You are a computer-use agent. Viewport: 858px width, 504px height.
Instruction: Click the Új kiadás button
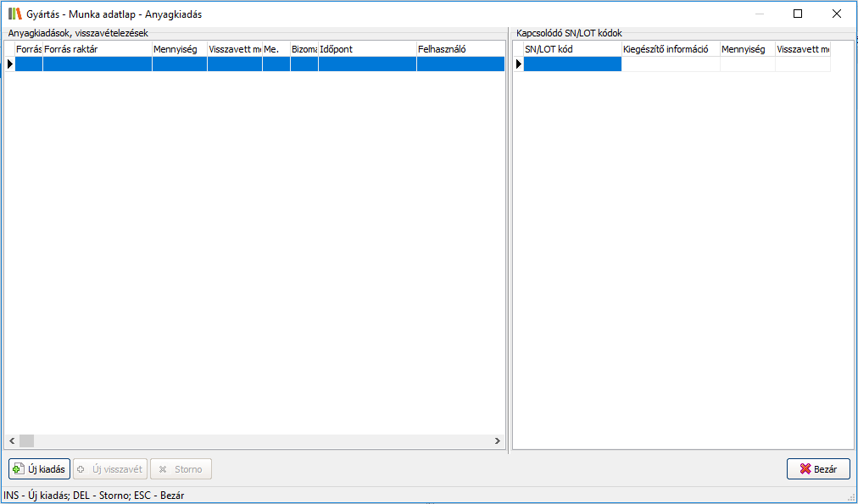(x=39, y=469)
